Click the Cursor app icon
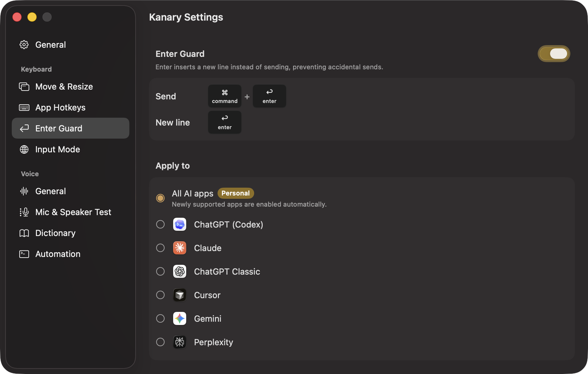Viewport: 588px width, 374px height. (180, 295)
